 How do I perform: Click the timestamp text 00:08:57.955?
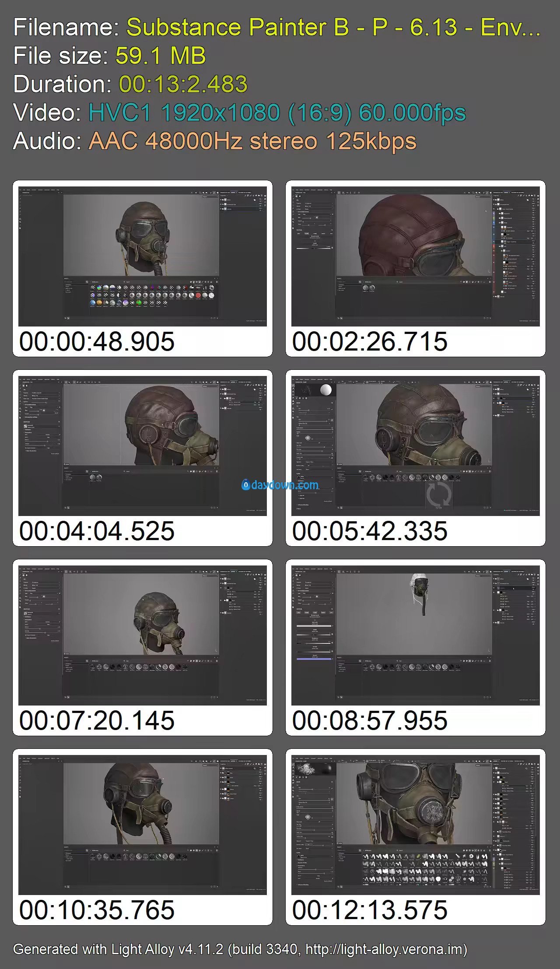click(370, 720)
